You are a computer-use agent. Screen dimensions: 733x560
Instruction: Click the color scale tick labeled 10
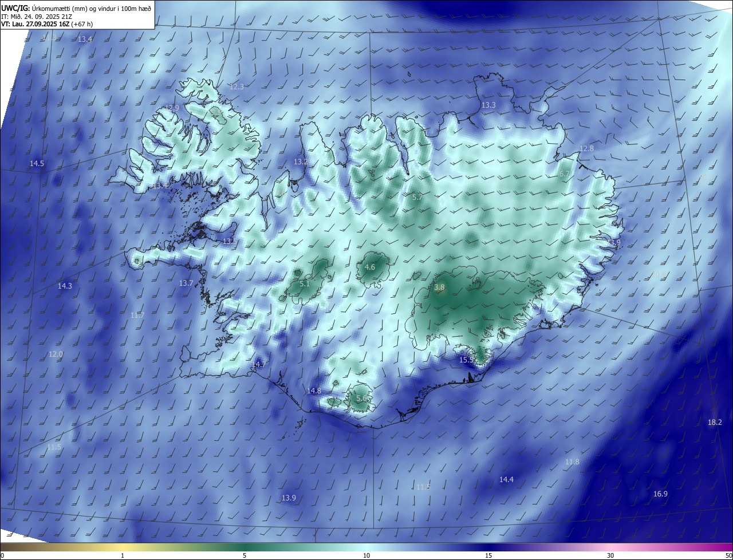click(x=366, y=555)
